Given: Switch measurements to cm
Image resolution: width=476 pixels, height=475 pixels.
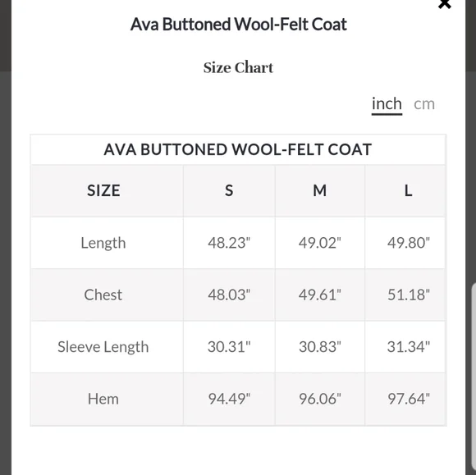Looking at the screenshot, I should pos(424,104).
